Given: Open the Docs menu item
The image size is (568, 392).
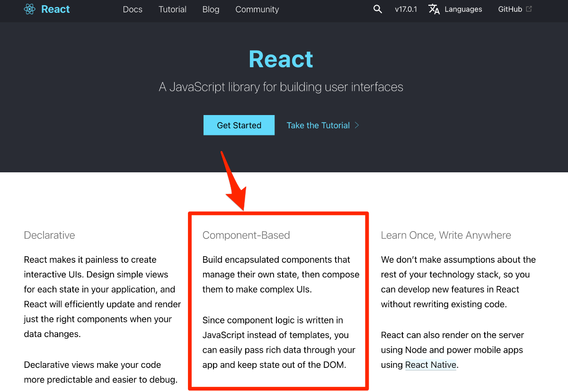Looking at the screenshot, I should [133, 9].
